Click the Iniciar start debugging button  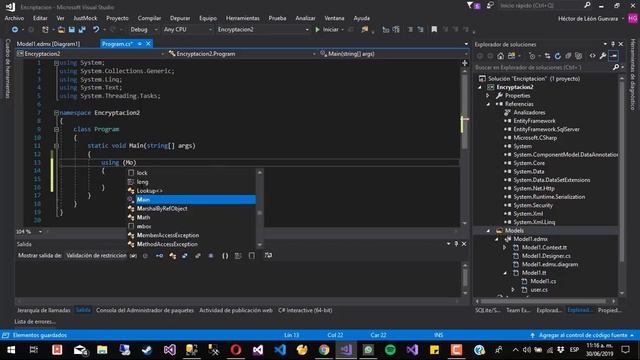327,29
